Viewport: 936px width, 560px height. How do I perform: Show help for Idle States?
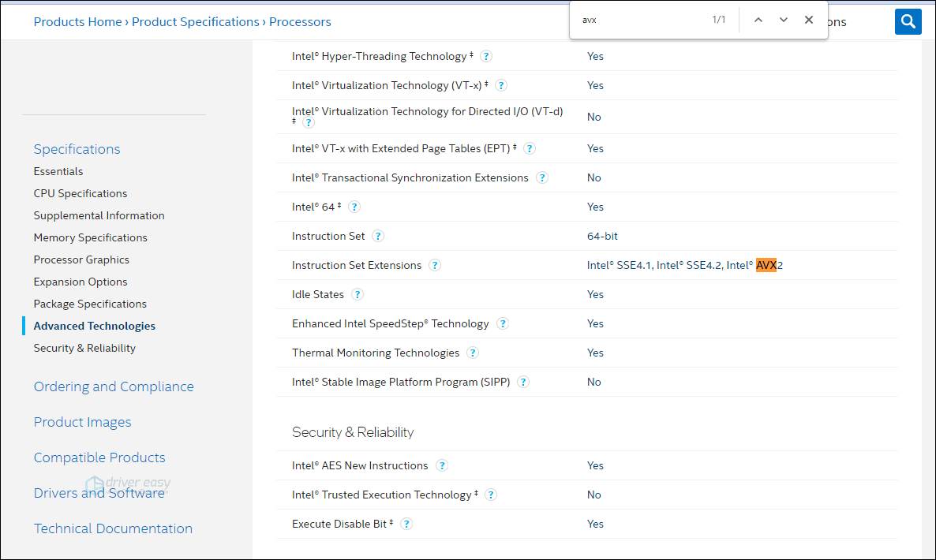pyautogui.click(x=357, y=295)
